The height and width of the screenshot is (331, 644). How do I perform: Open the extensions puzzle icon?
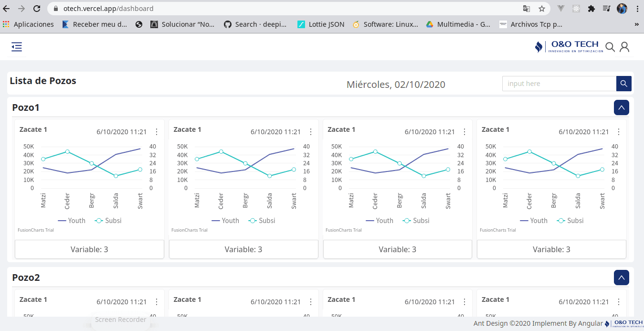click(x=591, y=9)
